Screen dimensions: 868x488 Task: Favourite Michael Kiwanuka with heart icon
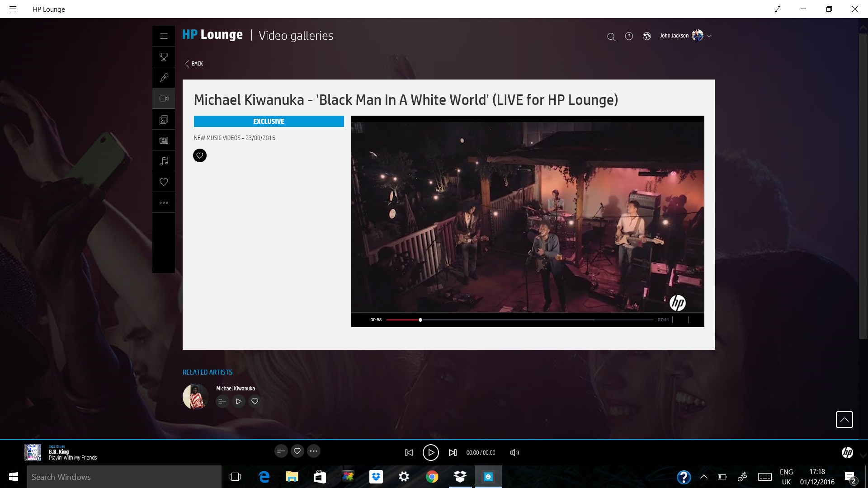255,401
